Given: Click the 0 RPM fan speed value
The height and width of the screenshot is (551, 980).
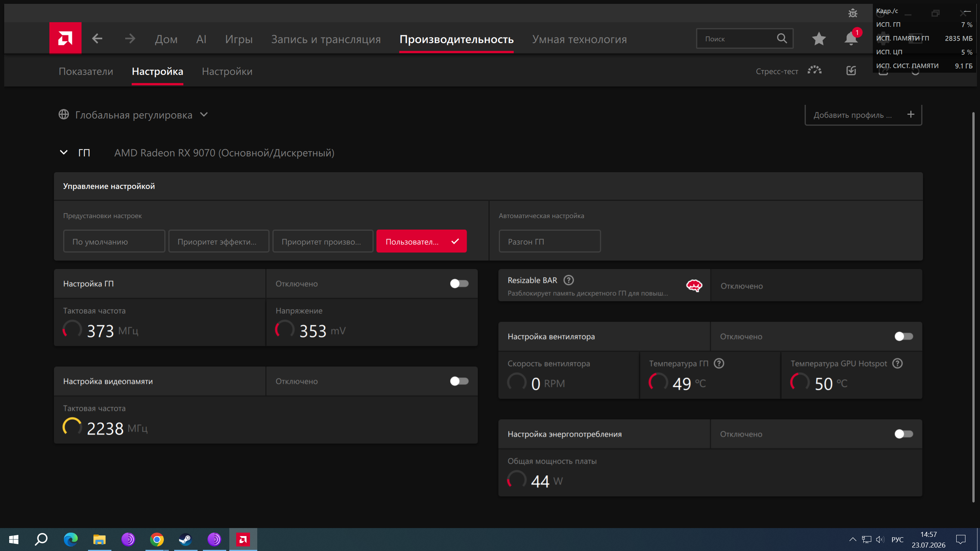Looking at the screenshot, I should (548, 383).
